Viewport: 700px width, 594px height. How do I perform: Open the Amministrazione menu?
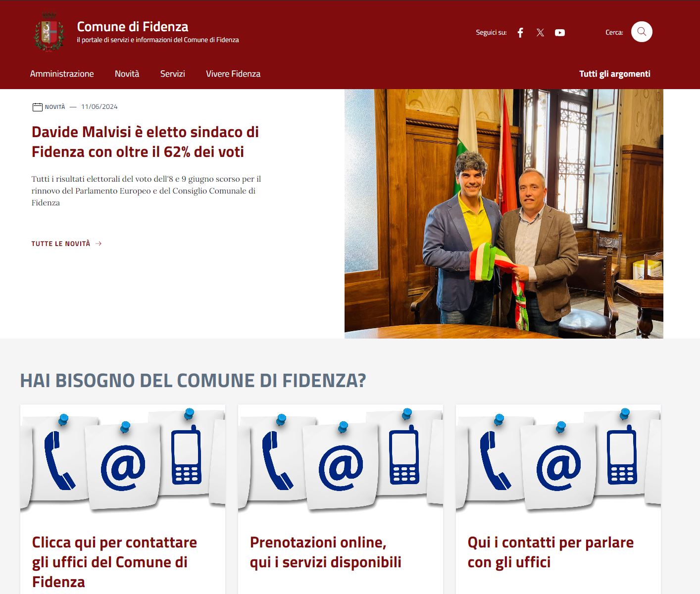pos(62,74)
